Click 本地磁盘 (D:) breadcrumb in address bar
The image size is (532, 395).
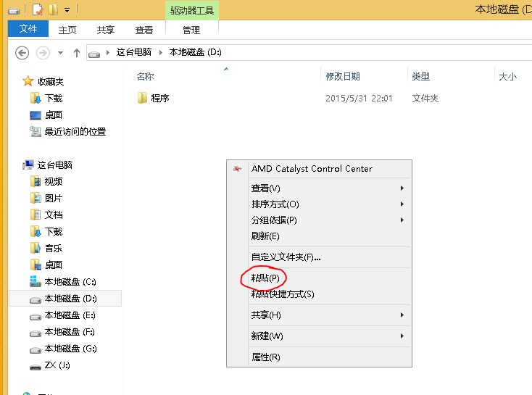pos(196,52)
